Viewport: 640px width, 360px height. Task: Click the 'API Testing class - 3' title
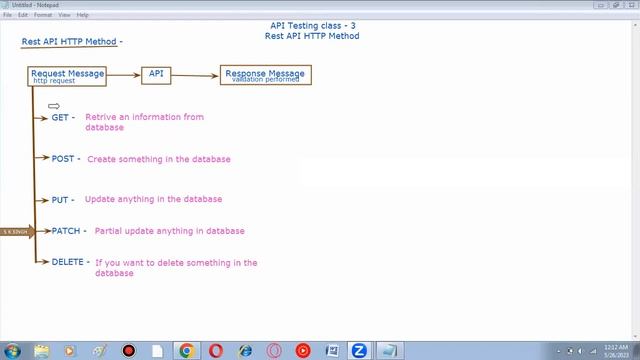[x=313, y=26]
